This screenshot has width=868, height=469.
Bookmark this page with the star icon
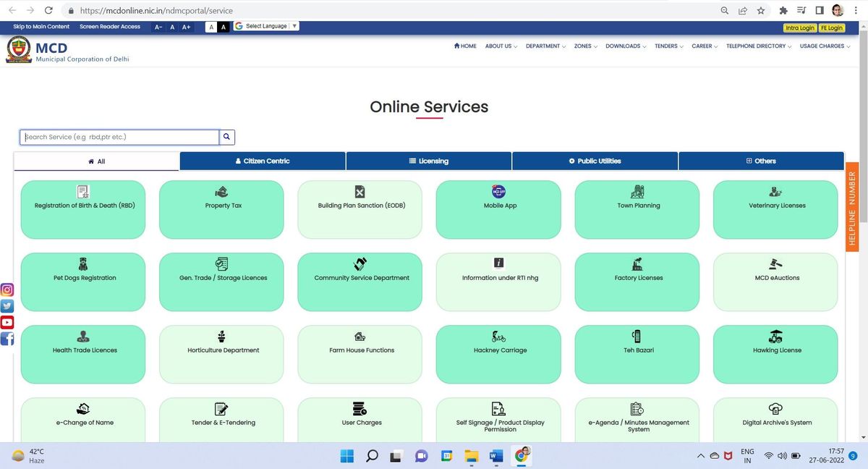tap(761, 11)
